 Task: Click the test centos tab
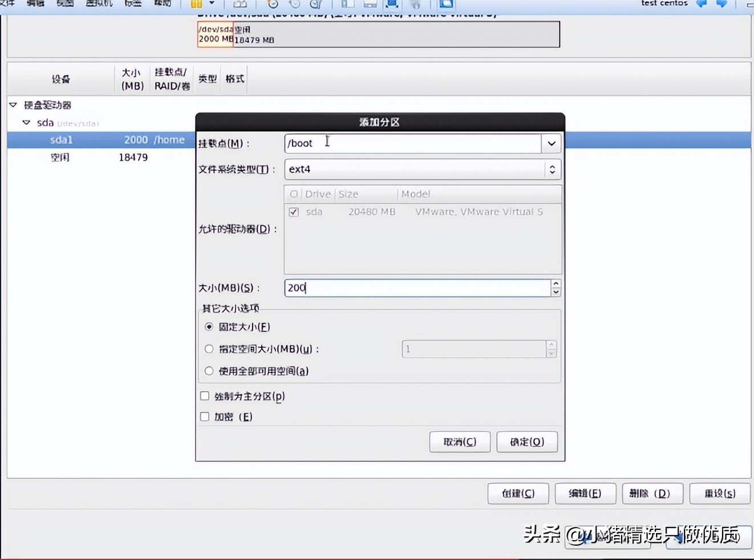[663, 3]
